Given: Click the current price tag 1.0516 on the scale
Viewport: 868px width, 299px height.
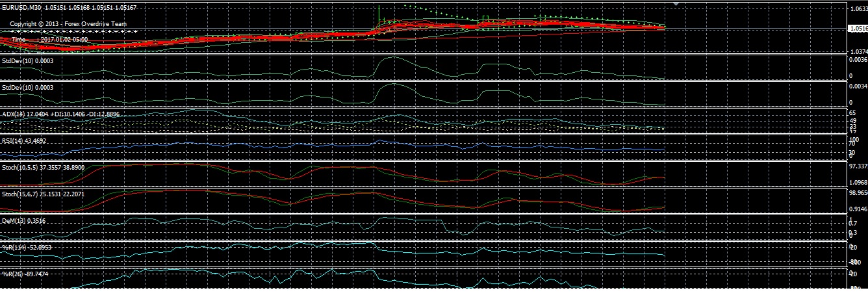Looking at the screenshot, I should pyautogui.click(x=858, y=29).
